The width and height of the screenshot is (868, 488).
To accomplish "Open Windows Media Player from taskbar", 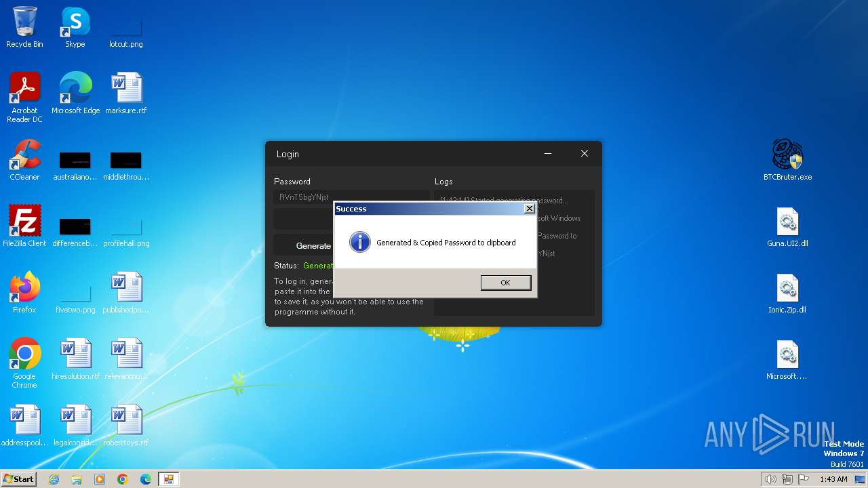I will click(100, 479).
